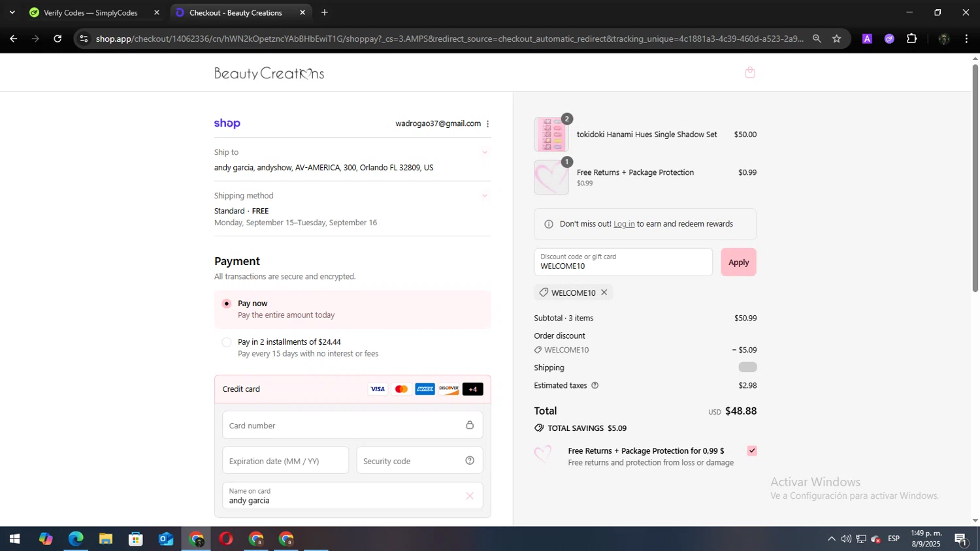Uncheck Free Returns + Package Protection

click(x=752, y=450)
